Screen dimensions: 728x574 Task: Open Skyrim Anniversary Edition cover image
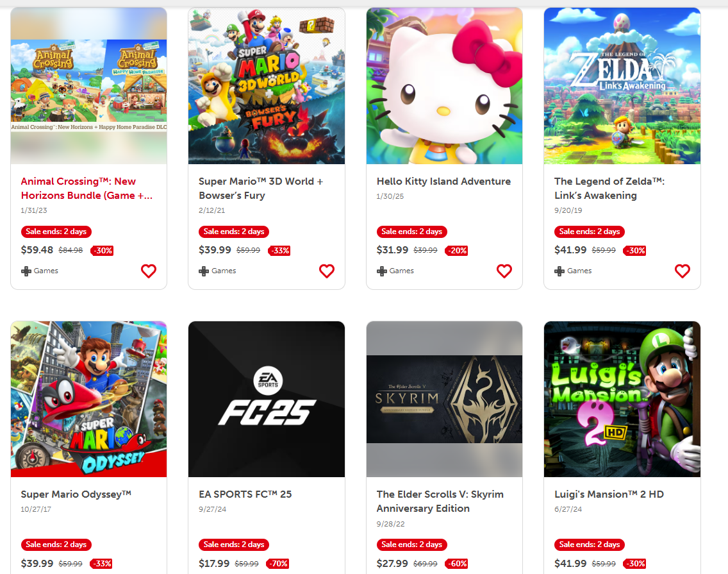[444, 399]
